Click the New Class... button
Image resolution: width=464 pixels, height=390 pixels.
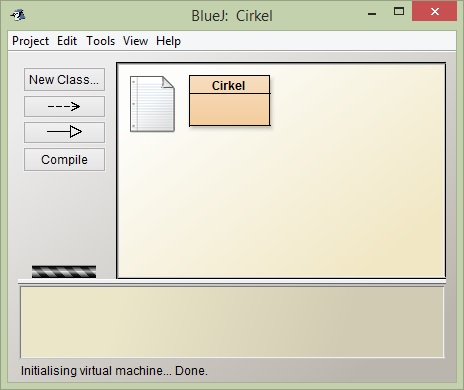[64, 80]
